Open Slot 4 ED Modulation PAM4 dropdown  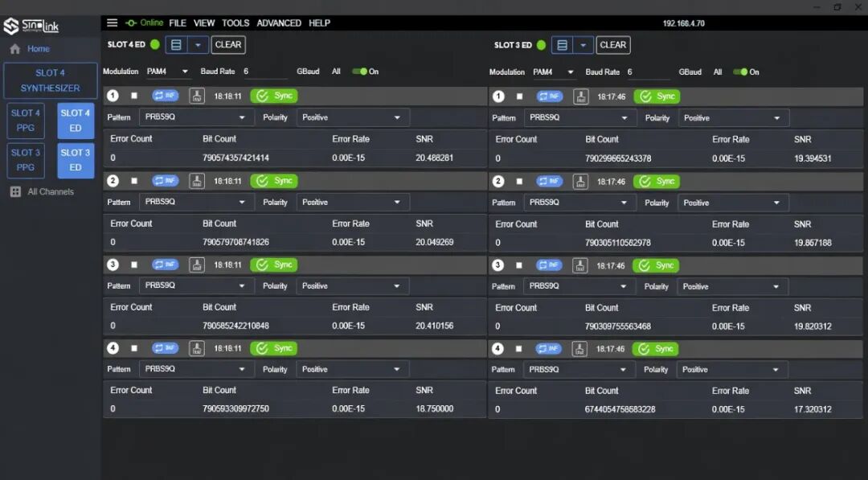point(167,72)
